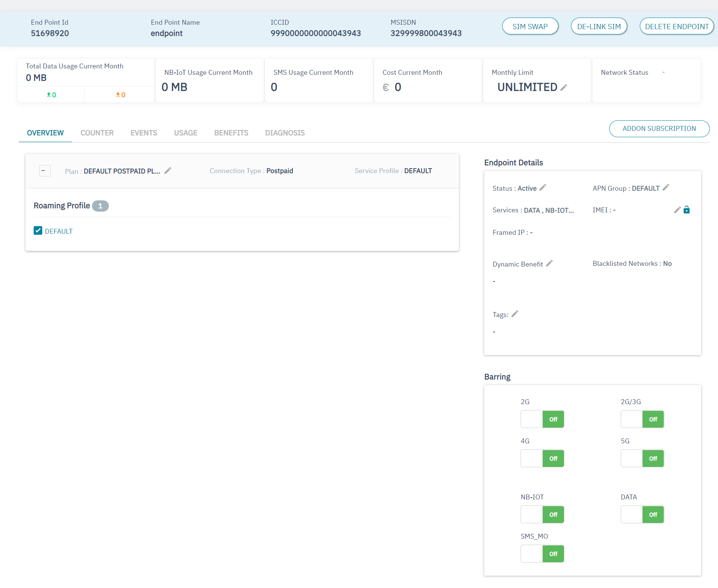Viewport: 718px width, 588px height.
Task: Open the DIAGNOSIS tab
Action: pos(285,133)
